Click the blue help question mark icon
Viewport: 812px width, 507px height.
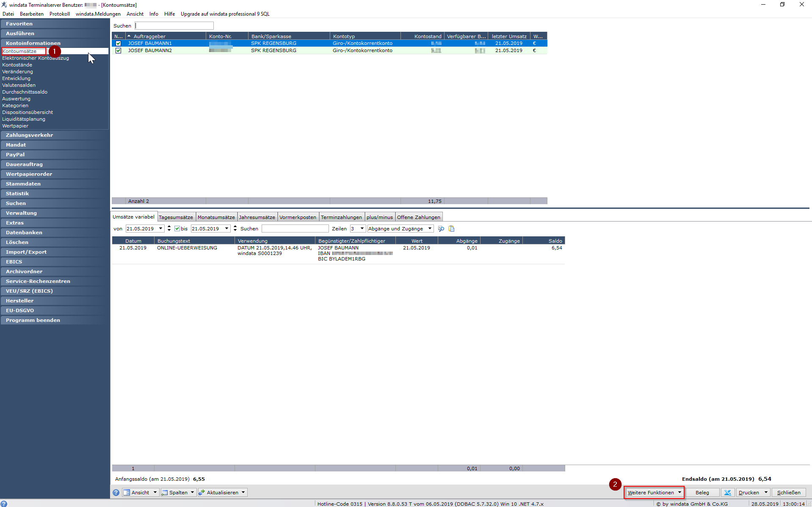pos(116,493)
